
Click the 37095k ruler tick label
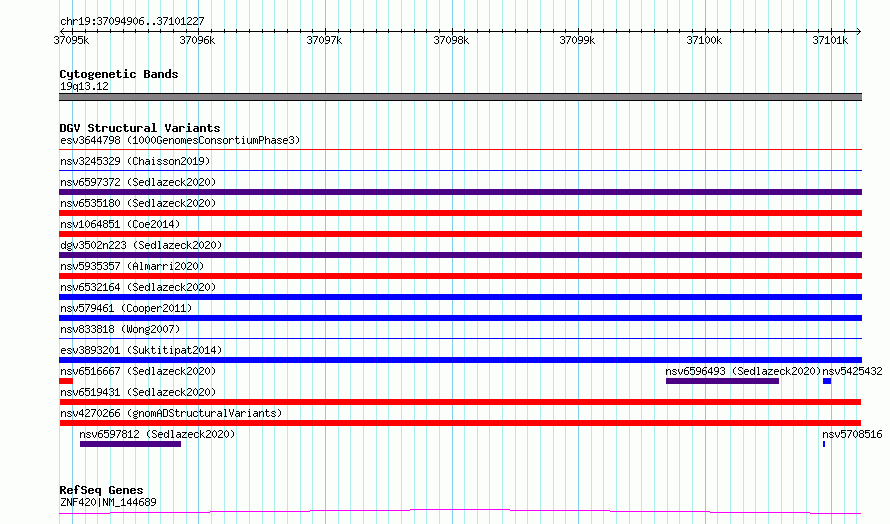(71, 40)
